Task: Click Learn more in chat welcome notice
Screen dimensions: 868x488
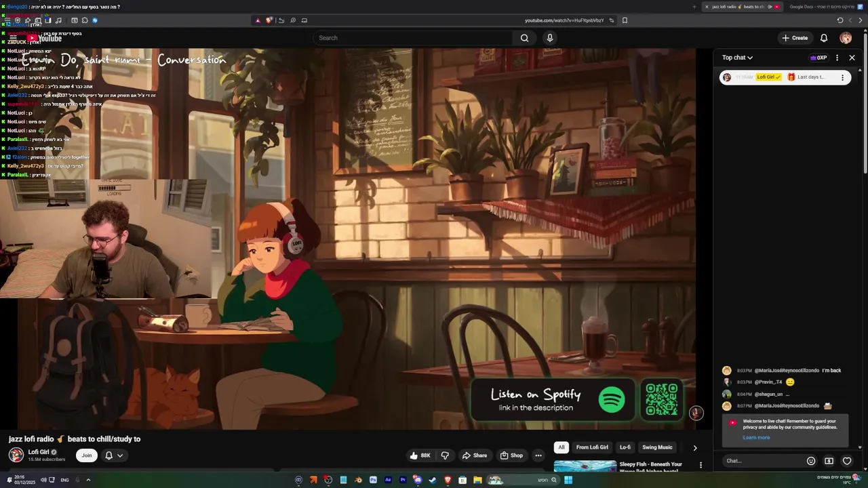Action: 756,437
